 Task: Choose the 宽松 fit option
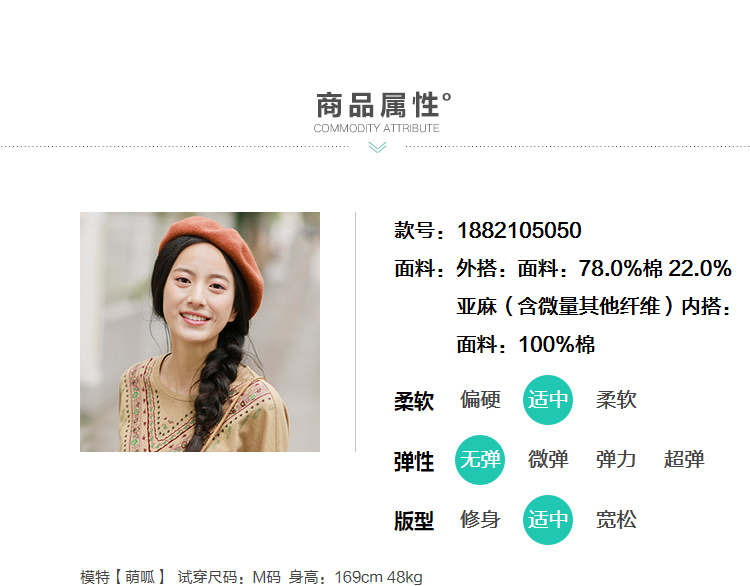pos(616,520)
